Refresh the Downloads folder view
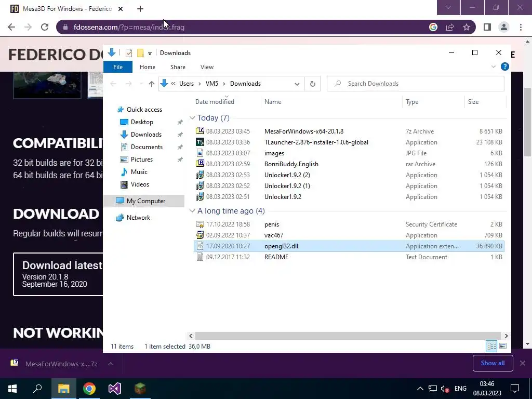532x399 pixels. click(x=312, y=84)
